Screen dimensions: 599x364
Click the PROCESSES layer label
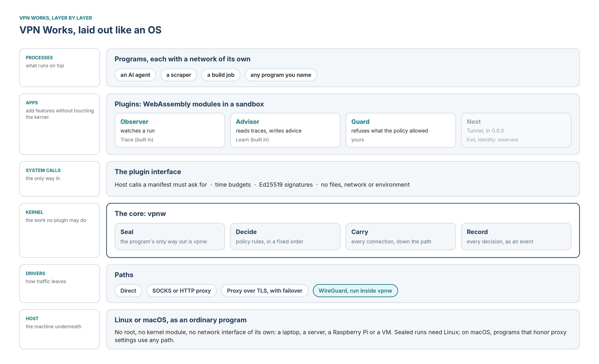pyautogui.click(x=39, y=58)
